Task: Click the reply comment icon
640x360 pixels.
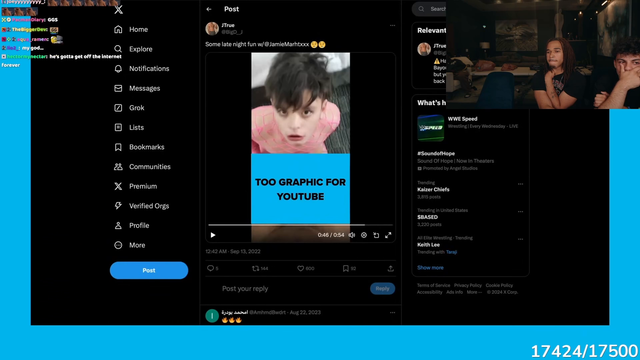Action: click(x=210, y=268)
